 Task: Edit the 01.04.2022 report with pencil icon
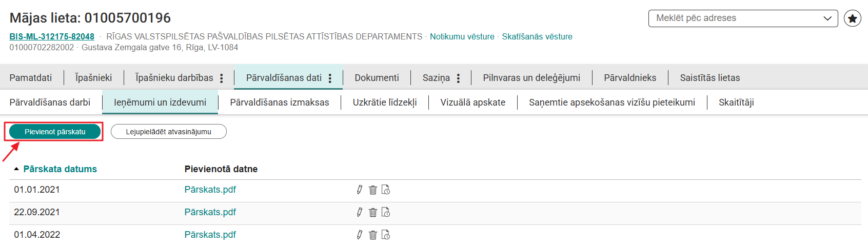click(x=360, y=235)
